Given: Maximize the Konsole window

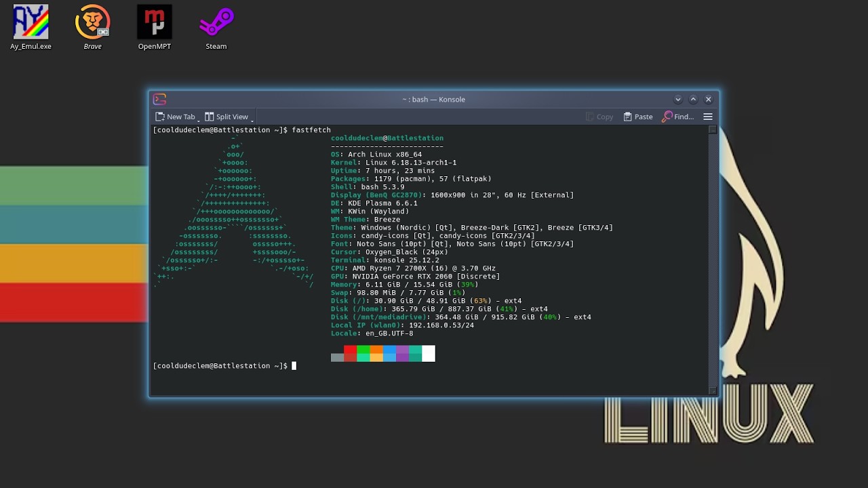Looking at the screenshot, I should (x=693, y=99).
